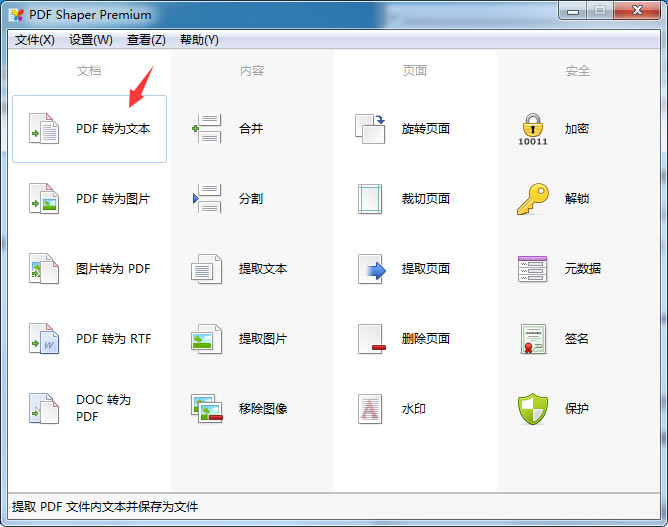
Task: Select the 签名 label
Action: (577, 339)
